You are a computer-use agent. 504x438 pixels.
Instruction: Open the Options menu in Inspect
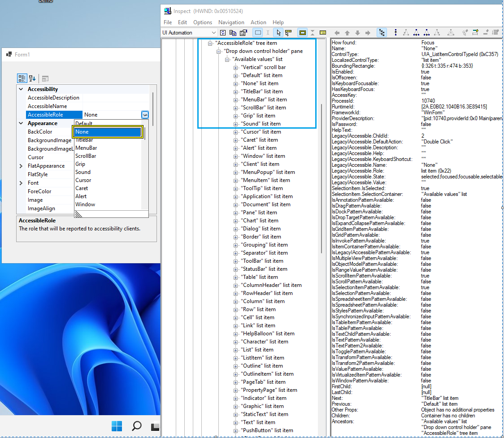203,22
